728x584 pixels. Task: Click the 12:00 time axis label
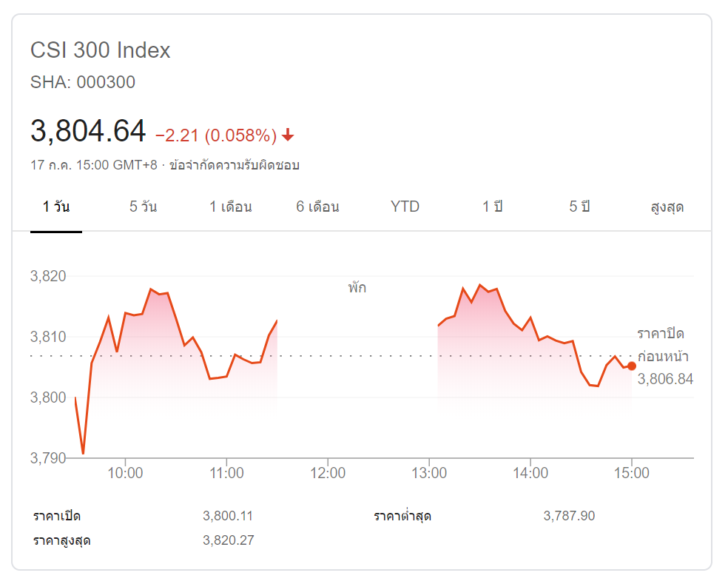pos(328,472)
